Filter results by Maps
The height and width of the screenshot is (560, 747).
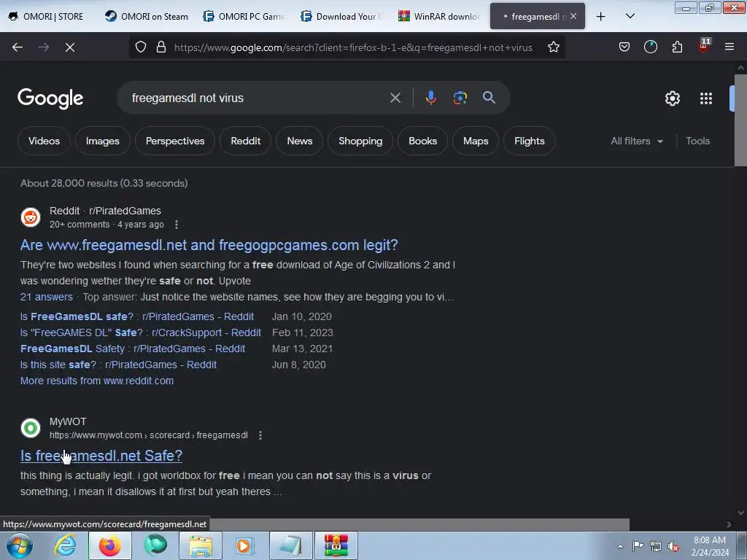(x=476, y=141)
